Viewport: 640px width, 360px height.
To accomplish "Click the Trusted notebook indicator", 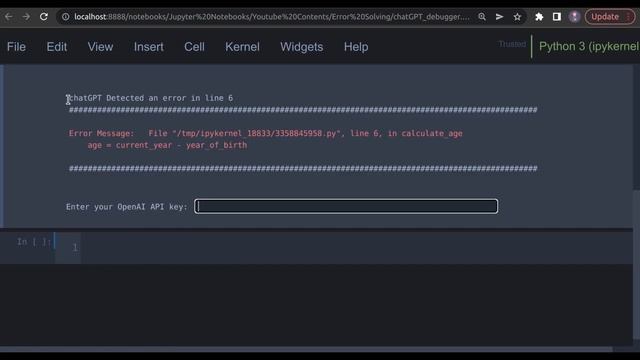I will tap(512, 44).
